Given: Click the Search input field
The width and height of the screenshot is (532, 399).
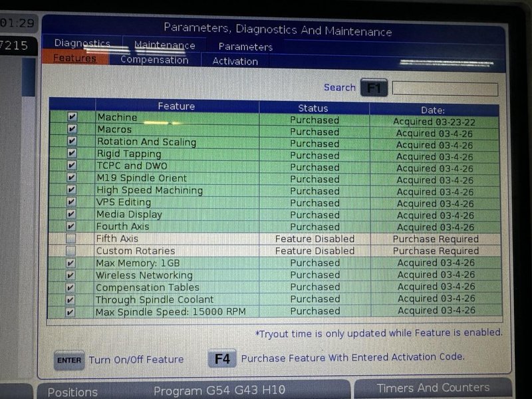Looking at the screenshot, I should [x=444, y=88].
